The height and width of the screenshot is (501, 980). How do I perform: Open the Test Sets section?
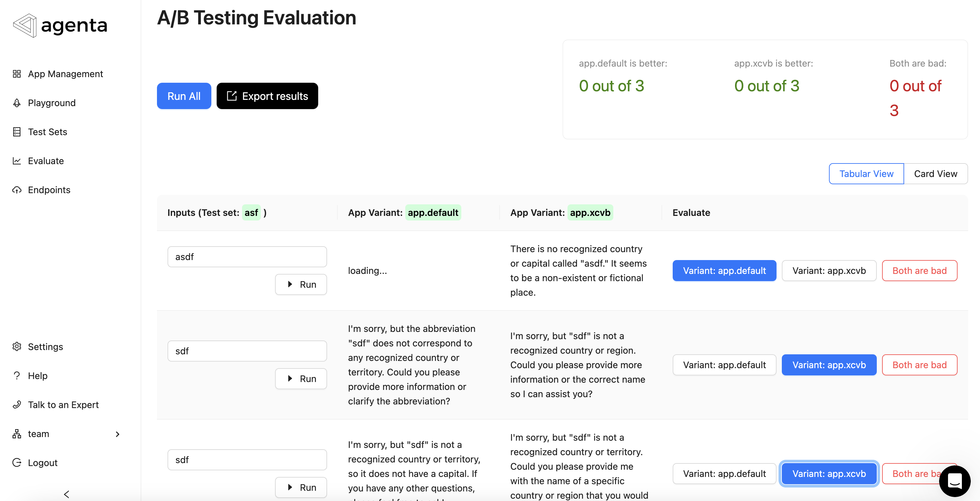(47, 132)
